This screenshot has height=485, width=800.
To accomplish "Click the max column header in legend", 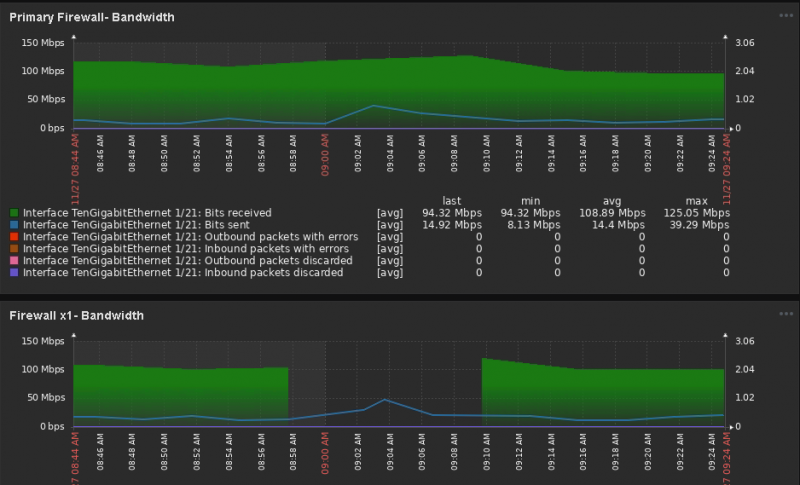I will click(x=696, y=201).
